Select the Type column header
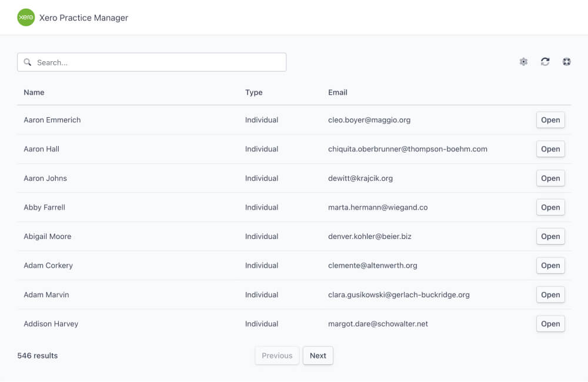The height and width of the screenshot is (382, 588). click(x=253, y=92)
